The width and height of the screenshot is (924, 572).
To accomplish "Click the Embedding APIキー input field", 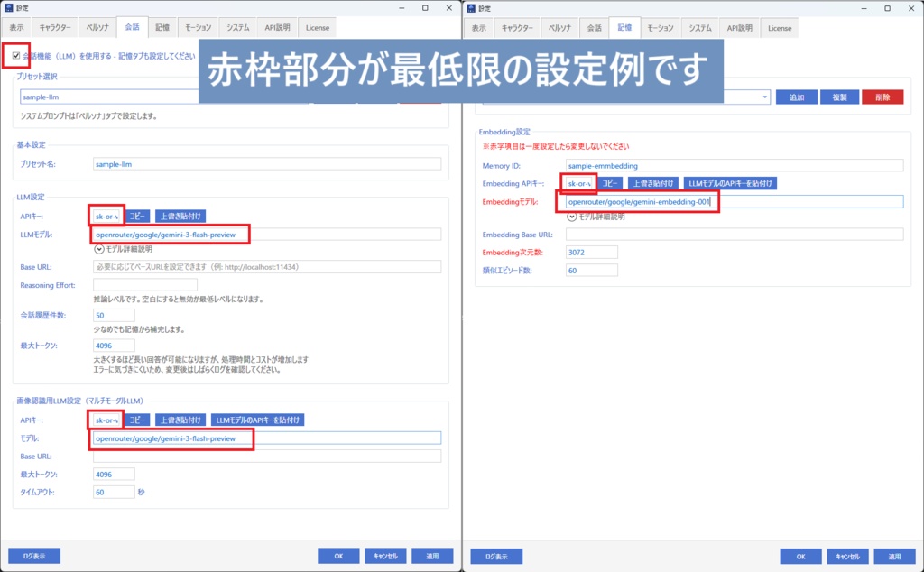I will (x=579, y=183).
